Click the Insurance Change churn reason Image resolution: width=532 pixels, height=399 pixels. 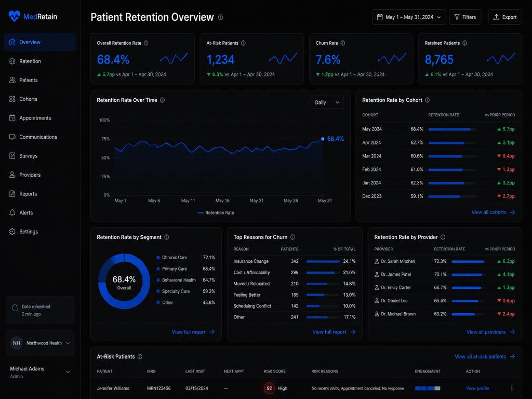tap(251, 261)
